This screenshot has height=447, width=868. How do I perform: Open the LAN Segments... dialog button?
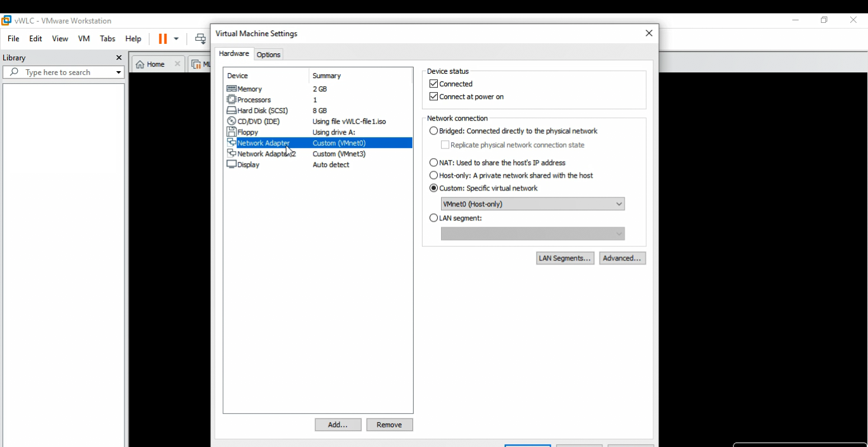[x=565, y=258]
